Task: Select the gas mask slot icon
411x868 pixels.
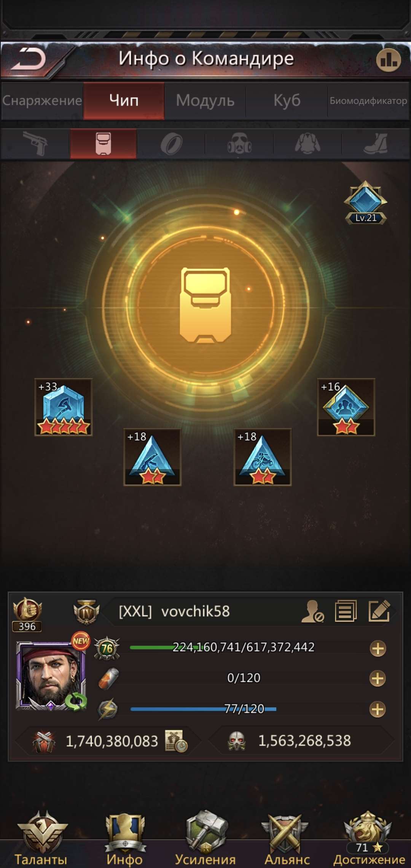Action: point(239,144)
